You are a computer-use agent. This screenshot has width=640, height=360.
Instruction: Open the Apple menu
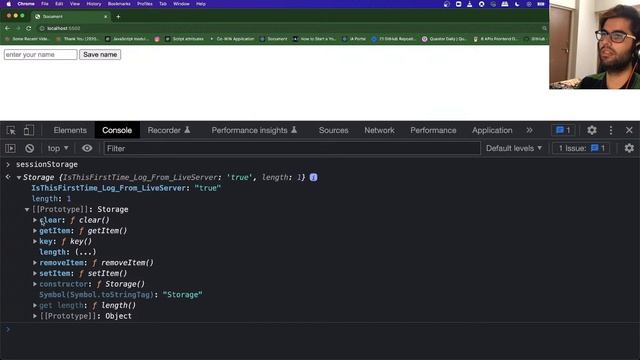click(9, 4)
